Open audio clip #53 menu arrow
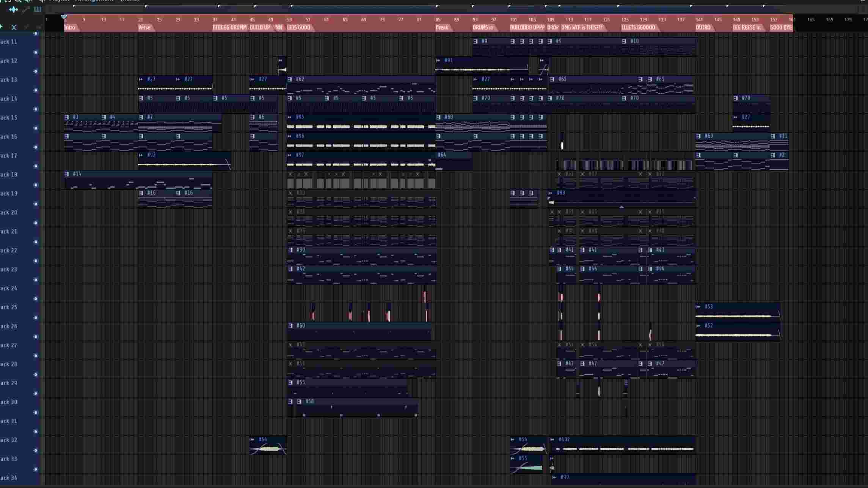The image size is (868, 488). pos(698,307)
